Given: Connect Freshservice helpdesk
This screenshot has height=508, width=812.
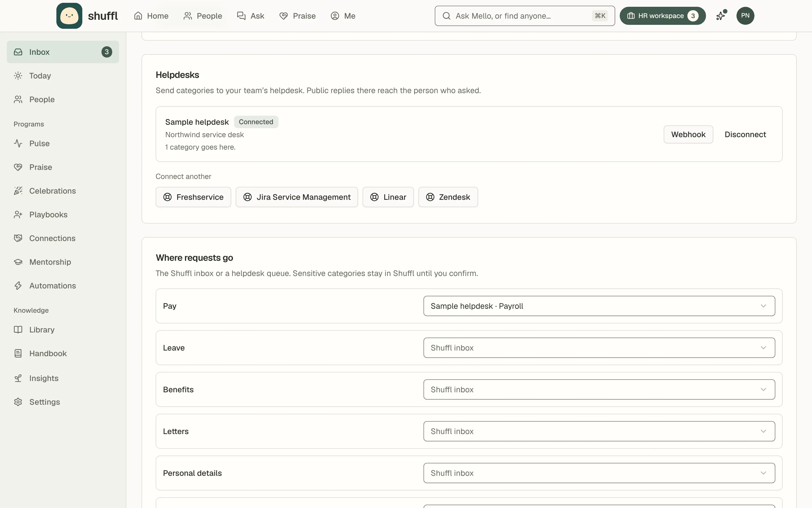Looking at the screenshot, I should 193,197.
